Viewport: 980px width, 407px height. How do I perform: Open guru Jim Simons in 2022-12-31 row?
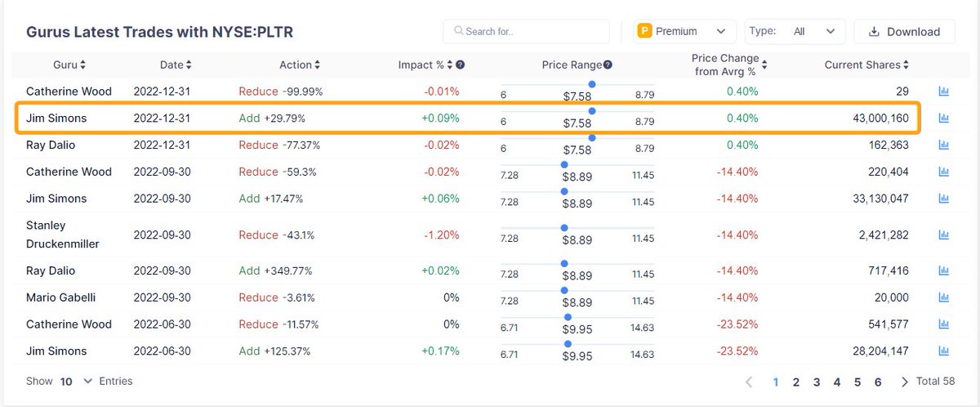click(x=56, y=119)
